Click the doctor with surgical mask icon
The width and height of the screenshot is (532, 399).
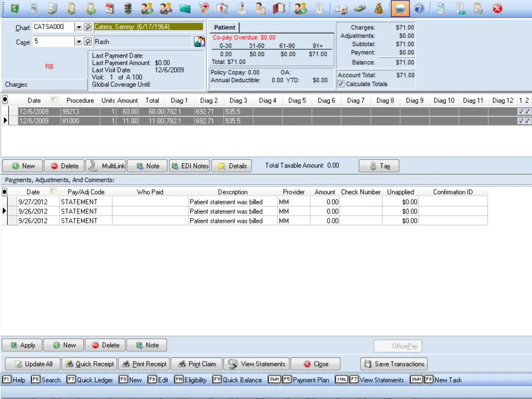click(x=241, y=8)
